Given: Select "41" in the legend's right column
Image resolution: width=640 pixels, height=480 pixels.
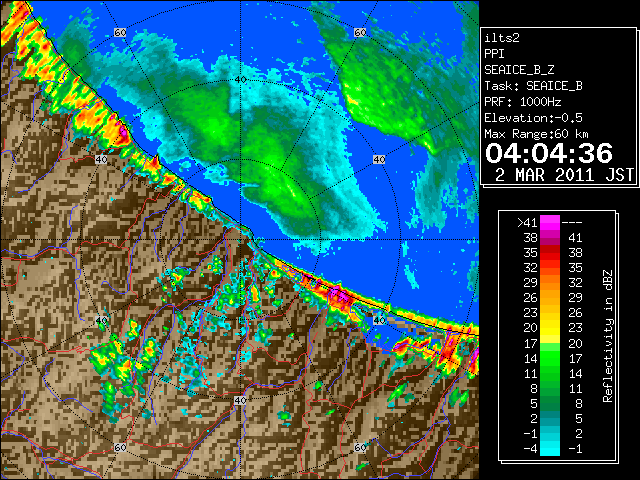Looking at the screenshot, I should tap(575, 238).
